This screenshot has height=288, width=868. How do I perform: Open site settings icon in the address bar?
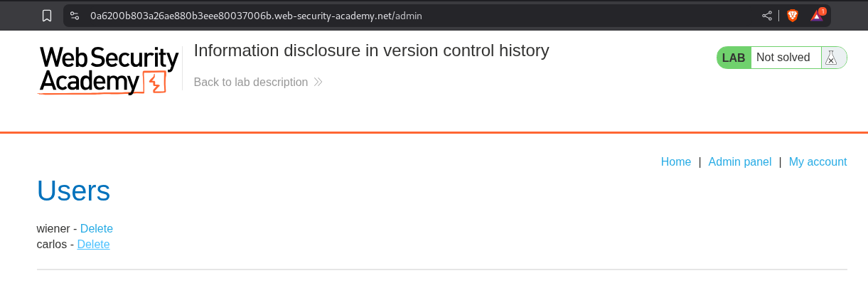pos(75,16)
